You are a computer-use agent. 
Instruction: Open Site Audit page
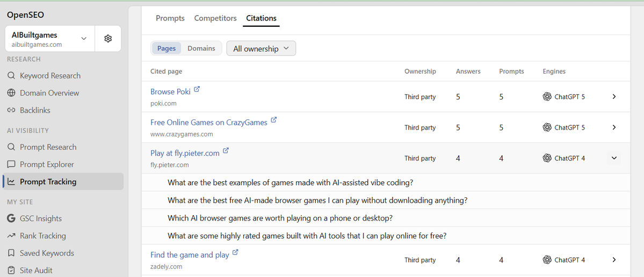pyautogui.click(x=63, y=271)
